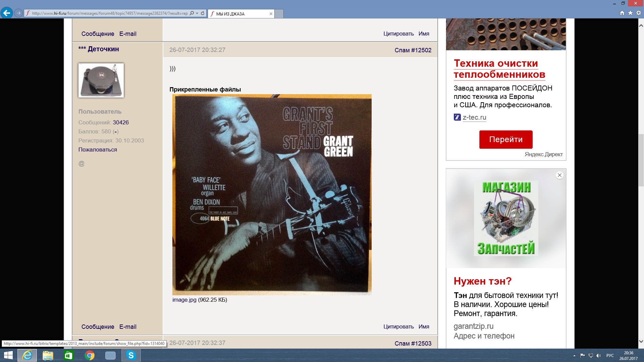Click the browser back arrow button
Viewport: 644px width, 362px height.
6,13
